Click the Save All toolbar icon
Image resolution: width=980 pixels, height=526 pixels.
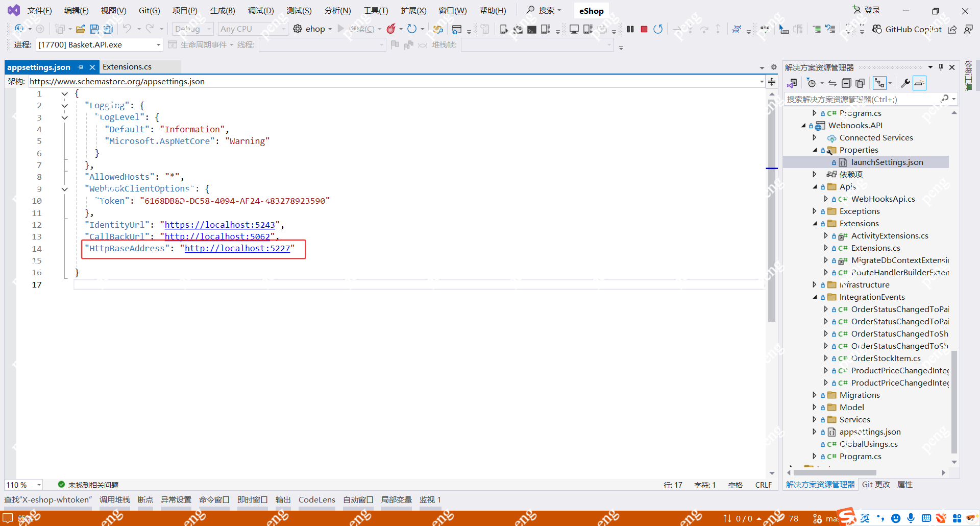click(x=108, y=29)
